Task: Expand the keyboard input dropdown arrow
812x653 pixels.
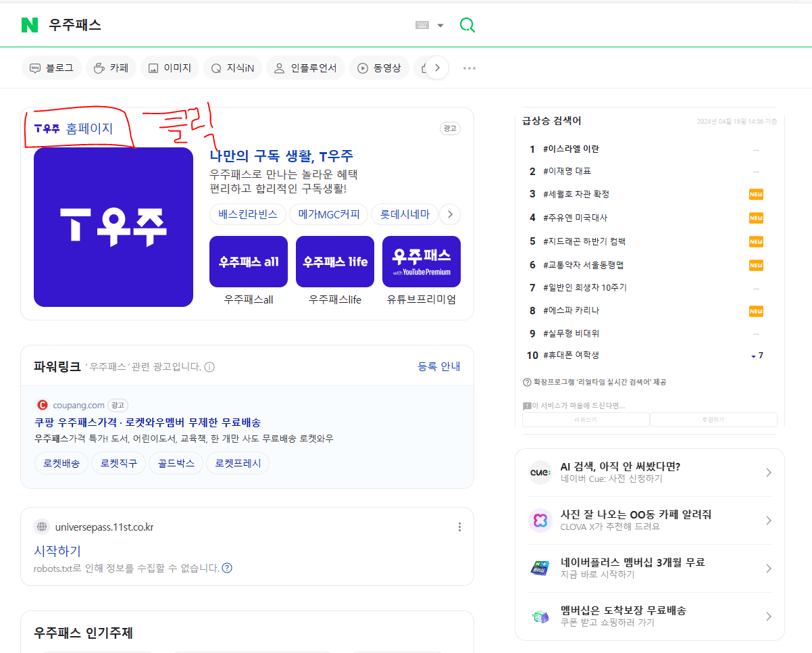Action: 440,25
